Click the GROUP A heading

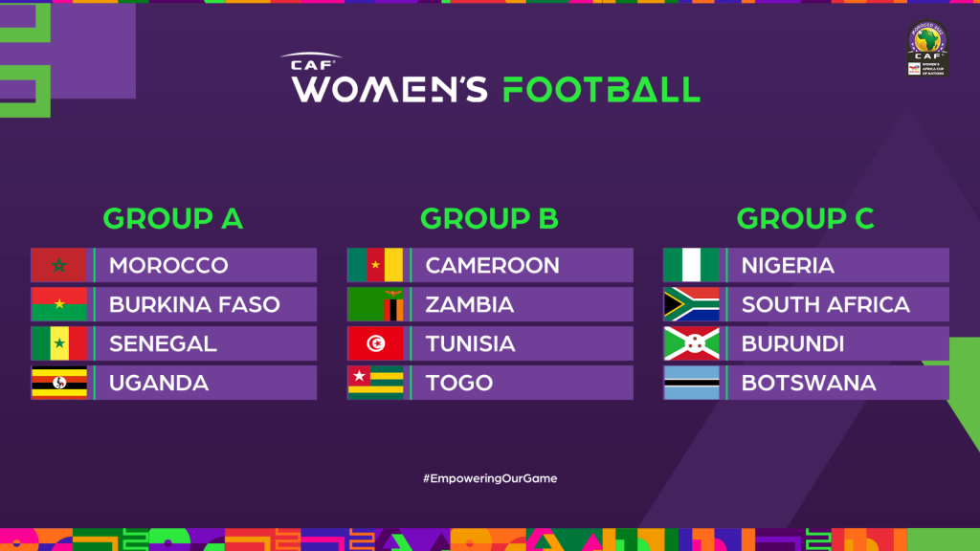(x=173, y=219)
